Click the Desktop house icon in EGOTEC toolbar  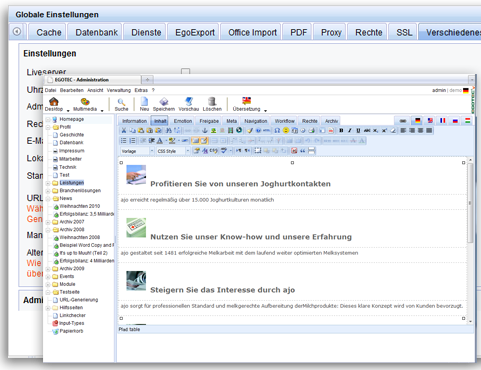[54, 101]
